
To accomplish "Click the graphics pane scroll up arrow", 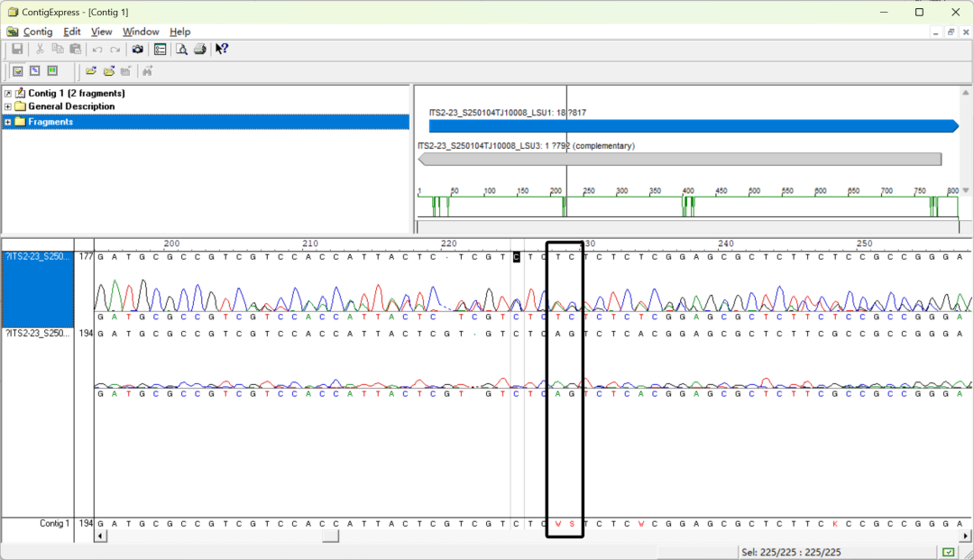I will coord(966,93).
